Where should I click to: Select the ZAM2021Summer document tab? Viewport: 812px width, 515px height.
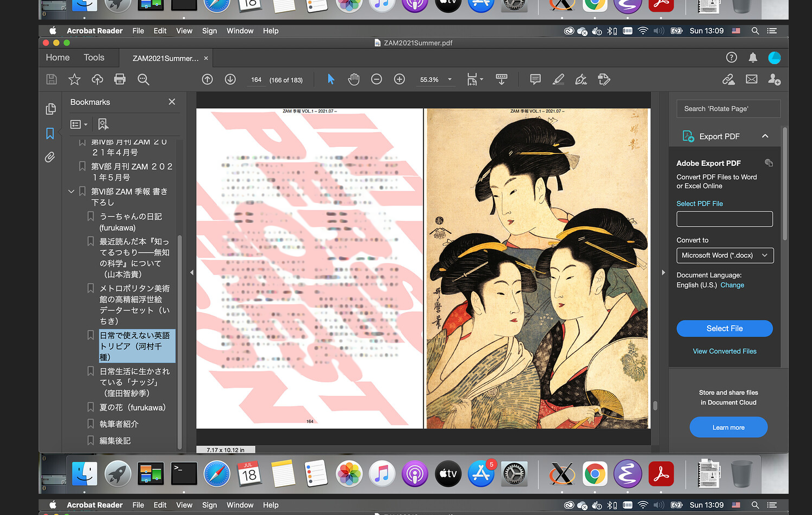(x=165, y=58)
